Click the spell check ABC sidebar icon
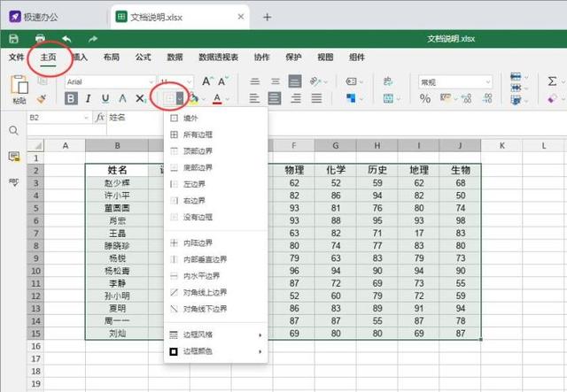 [14, 182]
